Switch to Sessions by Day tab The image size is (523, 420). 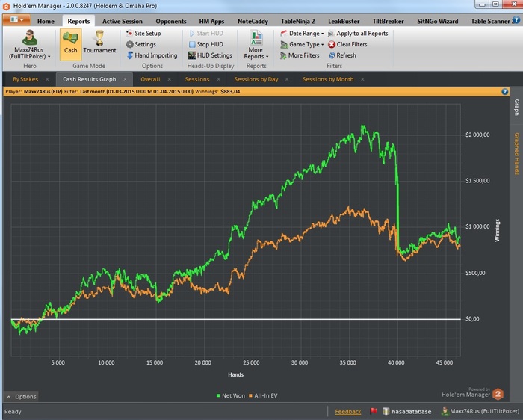[x=256, y=79]
